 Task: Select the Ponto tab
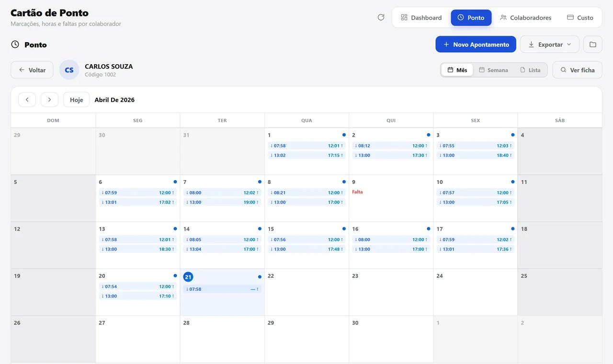[x=471, y=18]
